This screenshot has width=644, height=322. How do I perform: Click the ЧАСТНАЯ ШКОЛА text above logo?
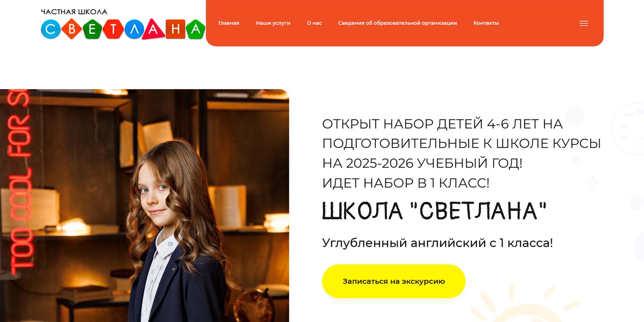point(74,12)
